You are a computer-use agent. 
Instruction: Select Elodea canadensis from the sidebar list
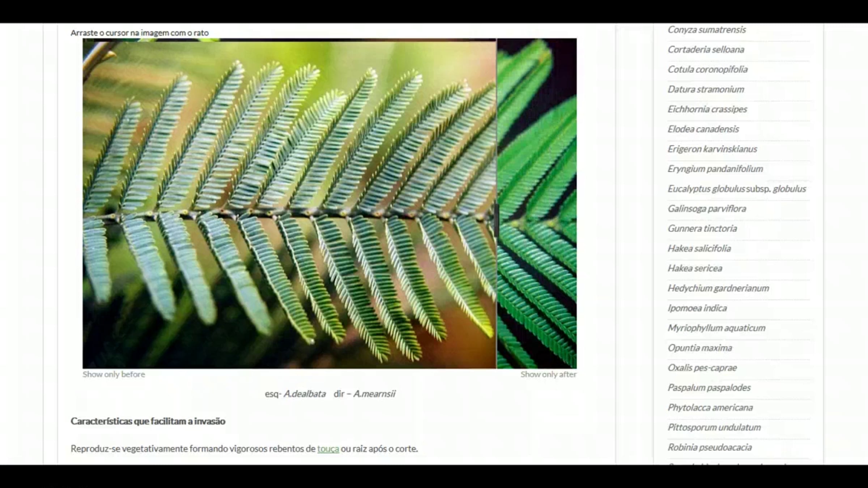point(703,129)
